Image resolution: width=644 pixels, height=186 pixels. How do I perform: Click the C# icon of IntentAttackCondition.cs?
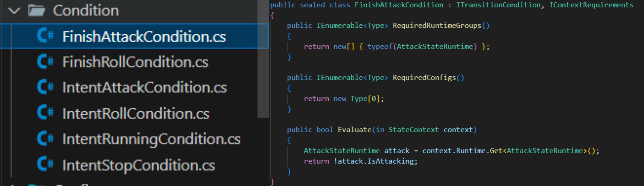[x=45, y=87]
